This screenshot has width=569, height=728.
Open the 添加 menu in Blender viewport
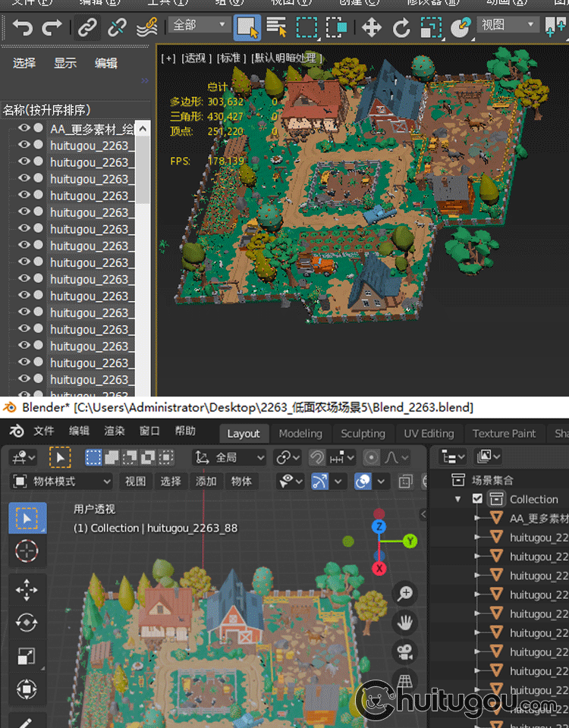[x=206, y=482]
